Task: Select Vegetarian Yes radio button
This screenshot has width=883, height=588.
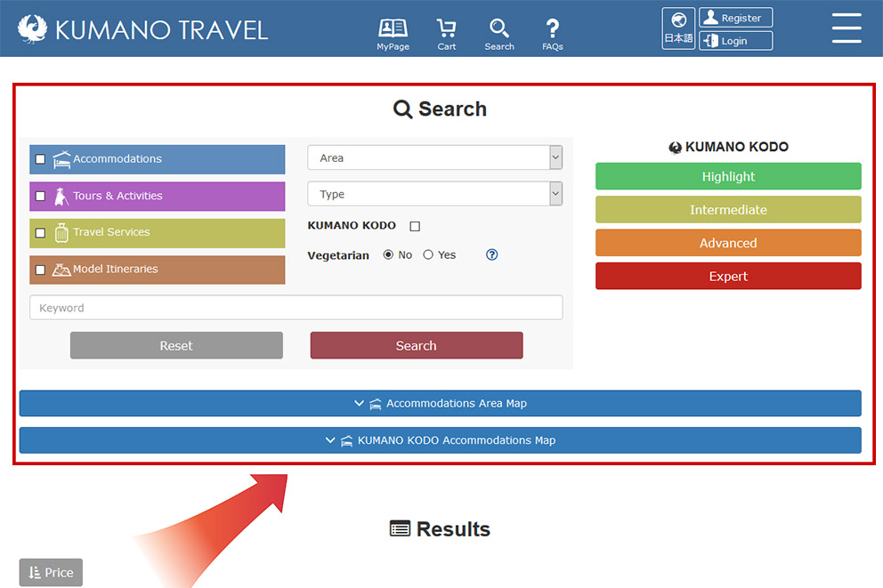Action: coord(428,255)
